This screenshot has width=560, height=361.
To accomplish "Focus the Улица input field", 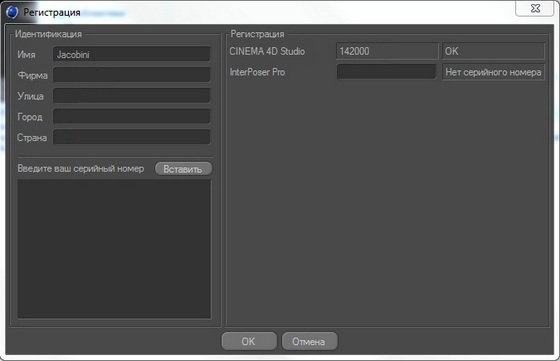I will (131, 96).
